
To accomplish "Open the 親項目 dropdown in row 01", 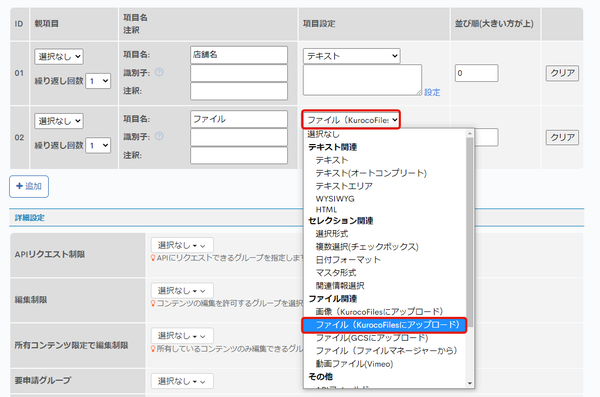I will coord(59,57).
